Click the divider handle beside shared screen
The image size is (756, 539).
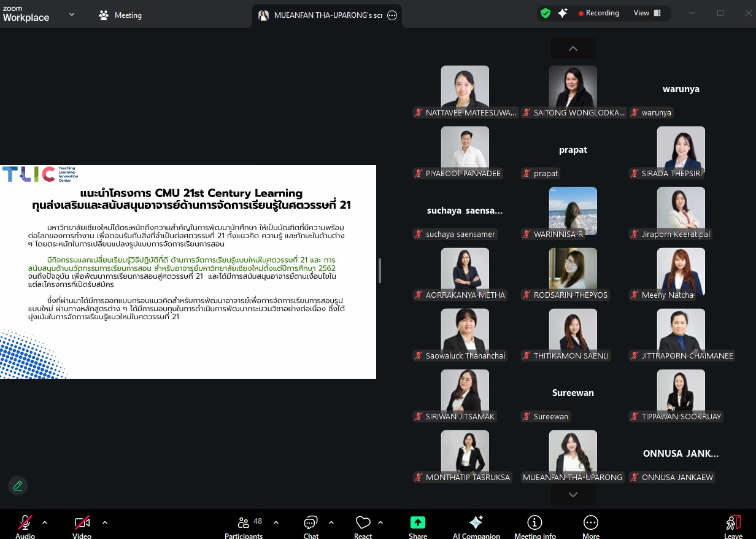[380, 270]
